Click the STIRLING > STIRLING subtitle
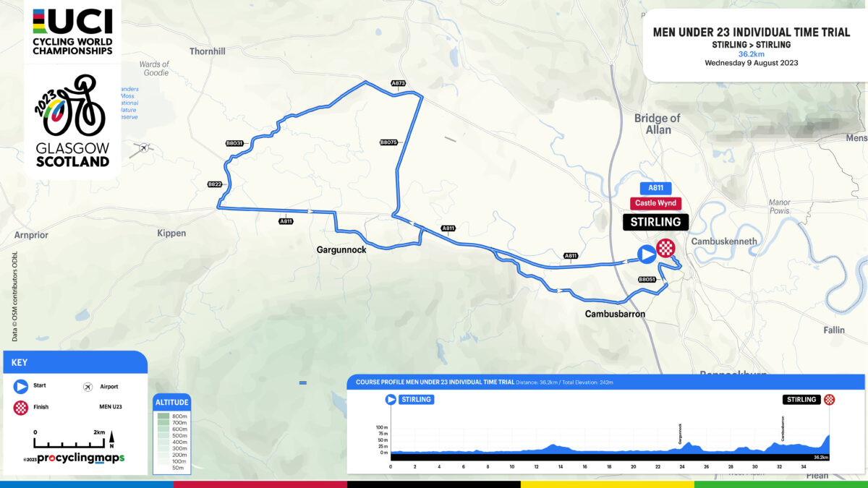 coord(752,45)
